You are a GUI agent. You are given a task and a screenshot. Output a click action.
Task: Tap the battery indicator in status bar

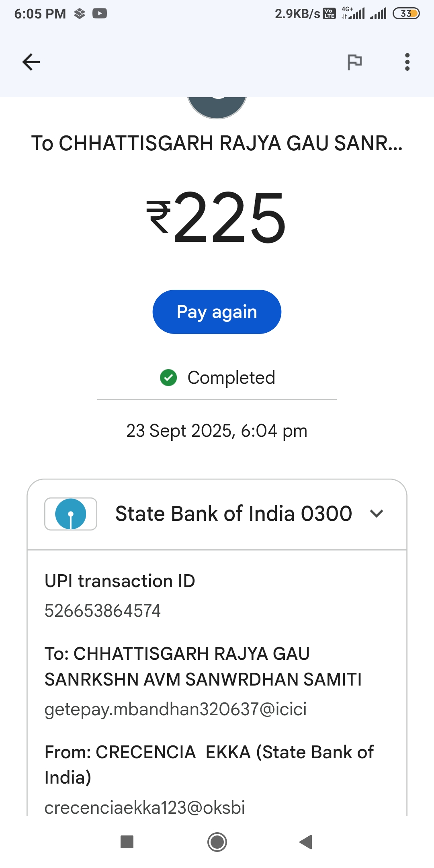point(406,14)
